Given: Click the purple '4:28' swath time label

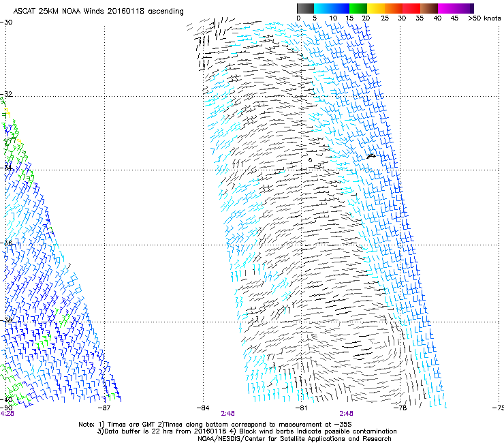Looking at the screenshot, I should click(7, 414).
